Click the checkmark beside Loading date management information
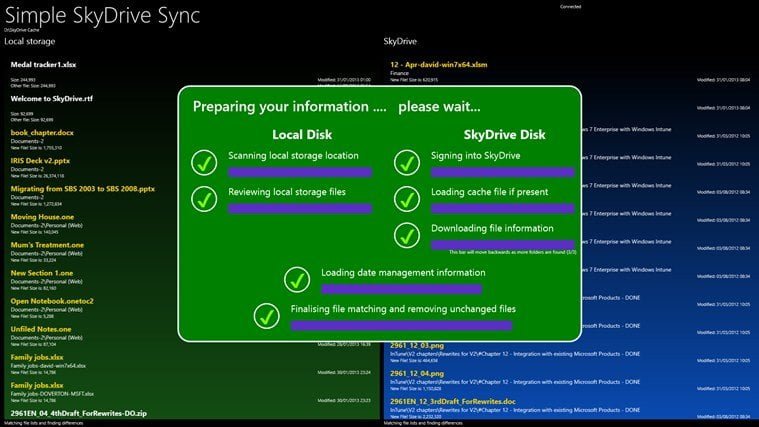 pyautogui.click(x=297, y=280)
